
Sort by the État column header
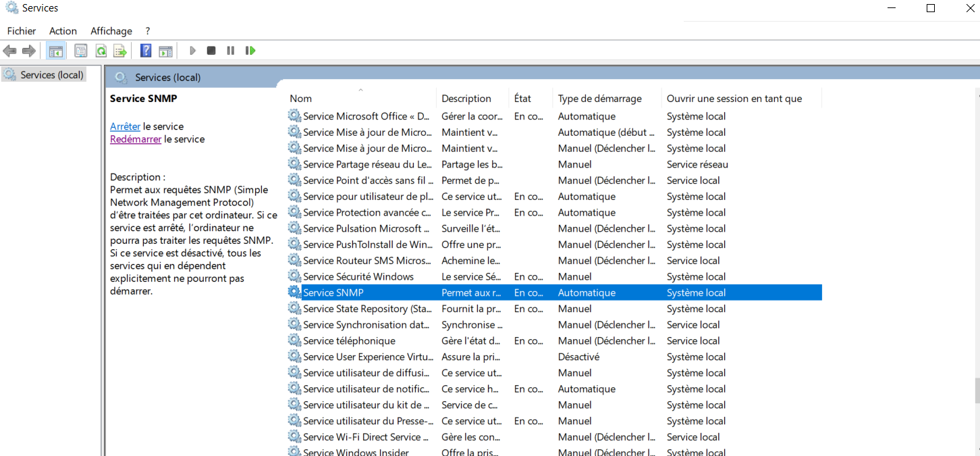[522, 99]
